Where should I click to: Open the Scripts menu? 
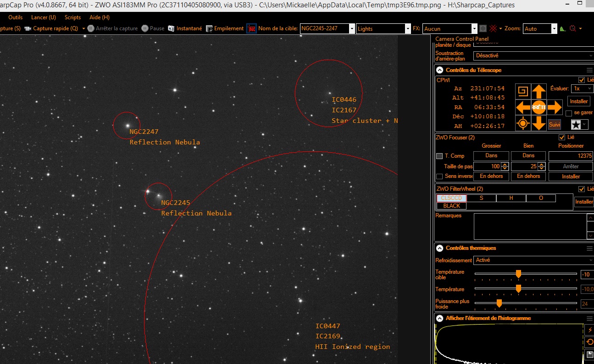pyautogui.click(x=72, y=17)
